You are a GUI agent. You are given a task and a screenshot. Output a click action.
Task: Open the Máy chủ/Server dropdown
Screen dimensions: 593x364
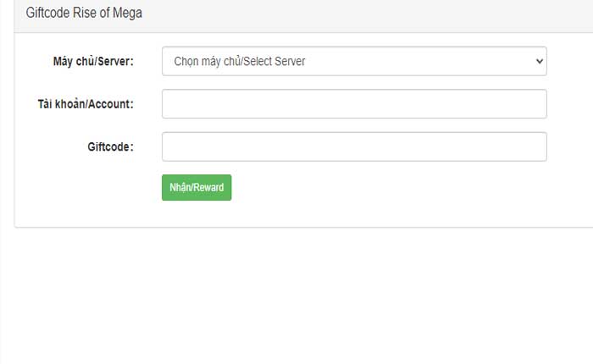354,61
